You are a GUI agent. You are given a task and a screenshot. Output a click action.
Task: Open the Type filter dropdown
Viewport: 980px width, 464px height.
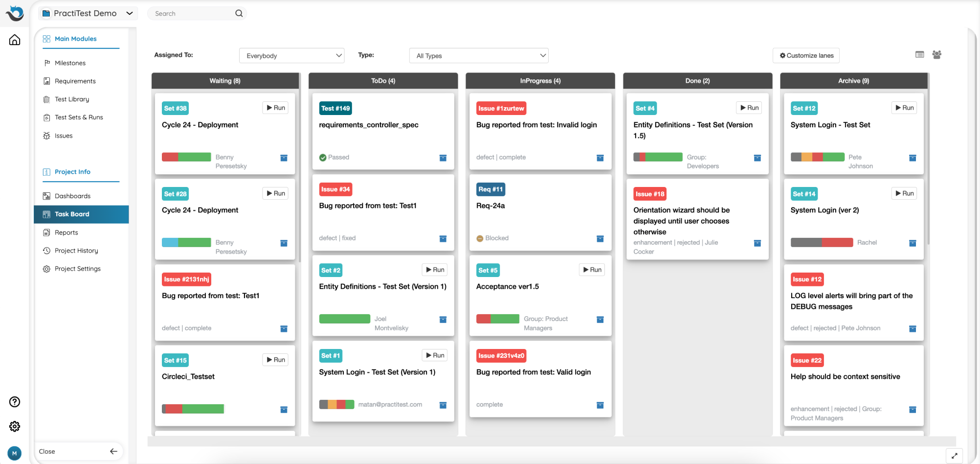[x=478, y=55]
